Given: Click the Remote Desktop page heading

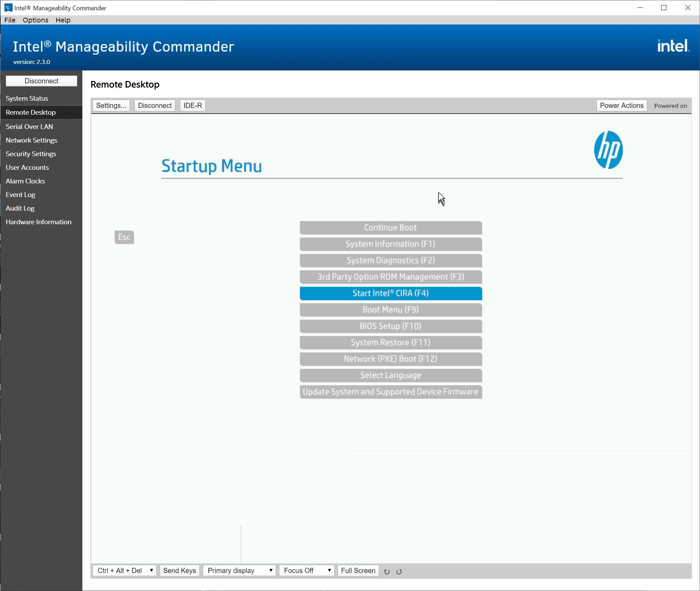Looking at the screenshot, I should 125,84.
